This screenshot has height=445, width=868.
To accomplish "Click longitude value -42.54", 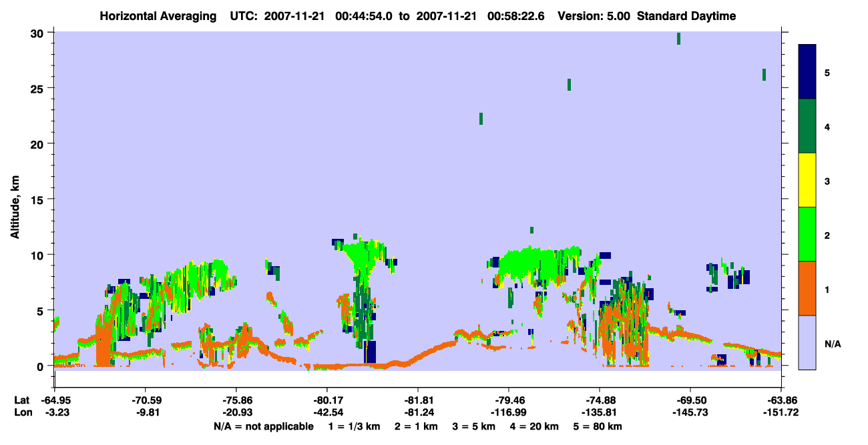I will [x=327, y=412].
